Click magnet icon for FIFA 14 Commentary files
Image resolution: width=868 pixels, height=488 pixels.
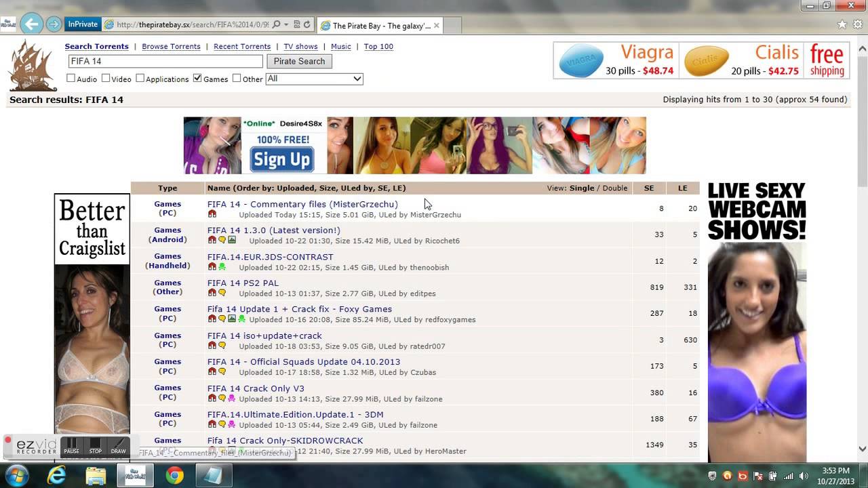click(212, 214)
